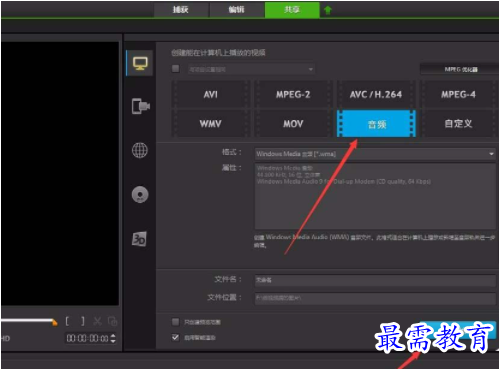Image resolution: width=499 pixels, height=369 pixels.
Task: Click inside the 属性 properties box
Action: click(x=375, y=196)
